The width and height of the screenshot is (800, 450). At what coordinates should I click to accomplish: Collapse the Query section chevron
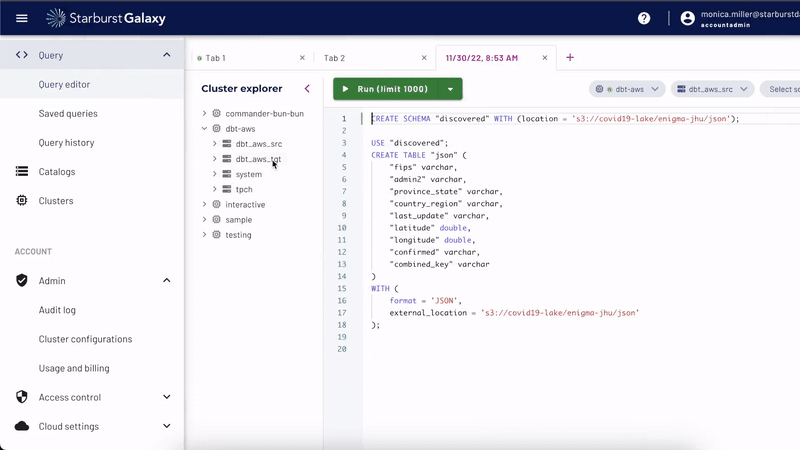167,55
